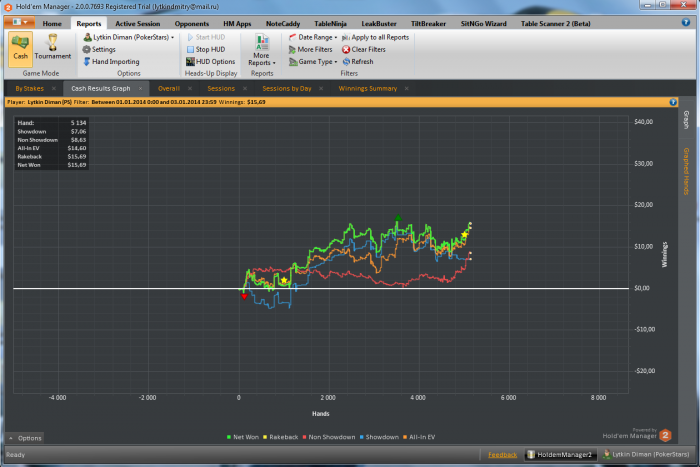Switch to Sessions by Day tab
The image size is (700, 467).
287,88
